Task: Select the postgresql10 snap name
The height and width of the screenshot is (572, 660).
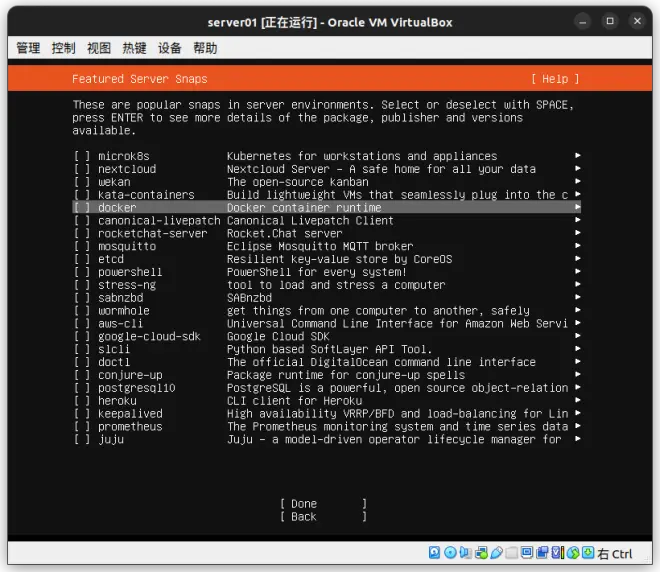Action: (137, 388)
